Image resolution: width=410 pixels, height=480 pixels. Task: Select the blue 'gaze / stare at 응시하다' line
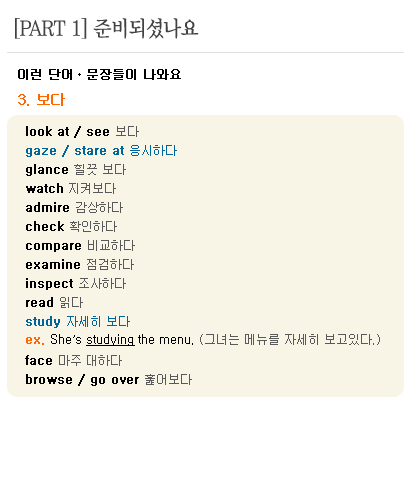101,151
